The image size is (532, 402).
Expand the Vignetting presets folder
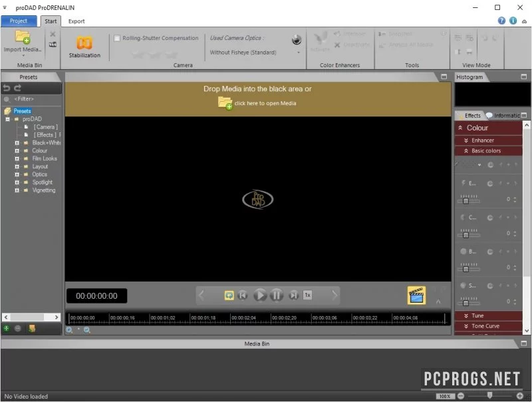[x=17, y=190]
